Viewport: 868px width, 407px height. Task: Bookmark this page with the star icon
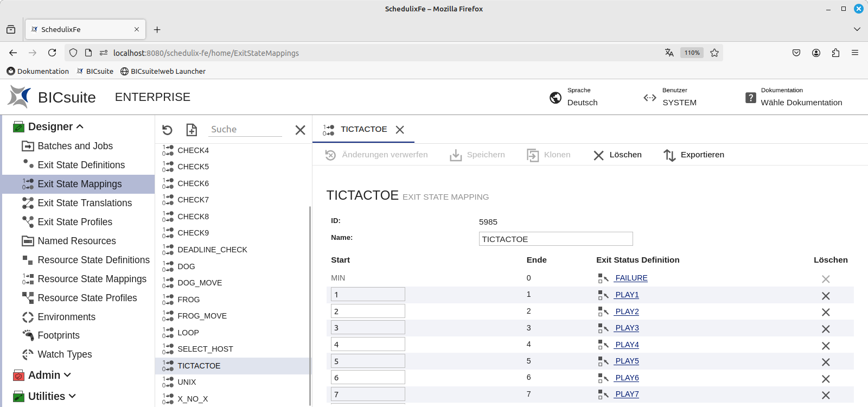point(714,53)
